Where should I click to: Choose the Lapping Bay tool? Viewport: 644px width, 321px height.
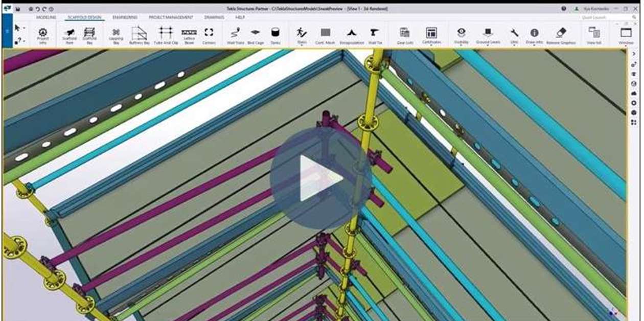coord(116,36)
